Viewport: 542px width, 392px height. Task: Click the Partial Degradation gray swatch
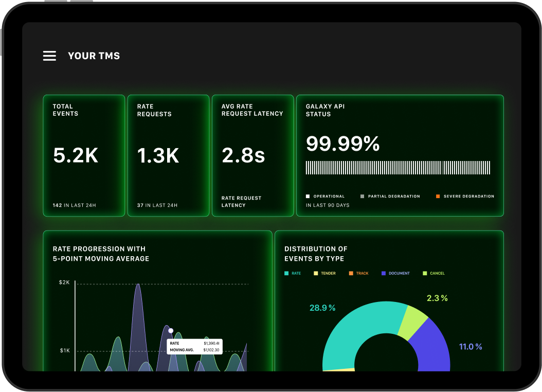click(x=362, y=197)
